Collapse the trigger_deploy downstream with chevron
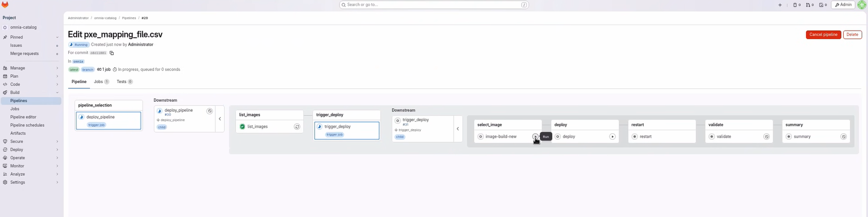The image size is (868, 217). point(458,129)
